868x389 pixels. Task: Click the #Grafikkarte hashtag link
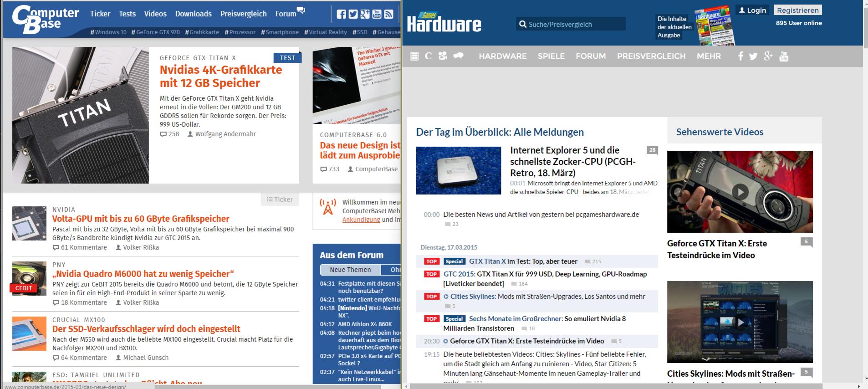[202, 32]
